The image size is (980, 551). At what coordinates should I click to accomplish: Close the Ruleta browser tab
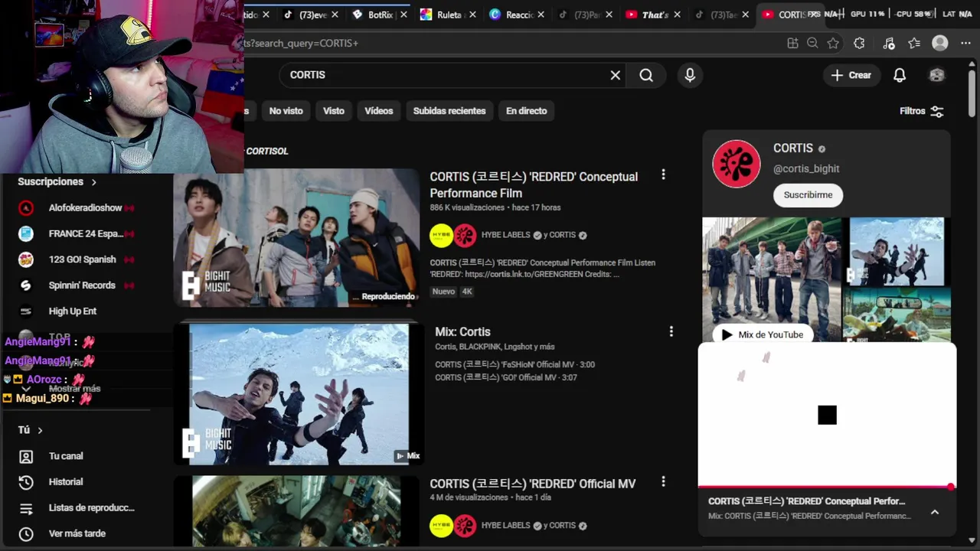tap(472, 15)
